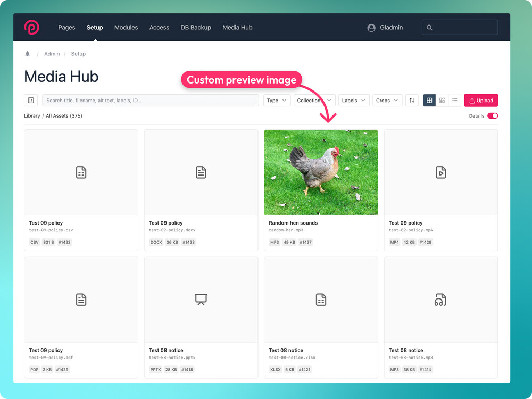The image size is (532, 399).
Task: Click the #1422 ID badge
Action: [x=64, y=242]
